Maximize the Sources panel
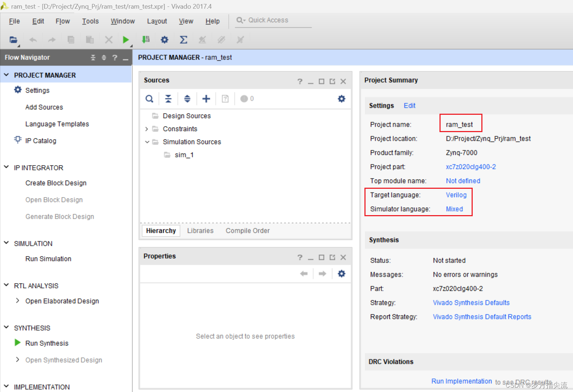573x392 pixels. (322, 81)
